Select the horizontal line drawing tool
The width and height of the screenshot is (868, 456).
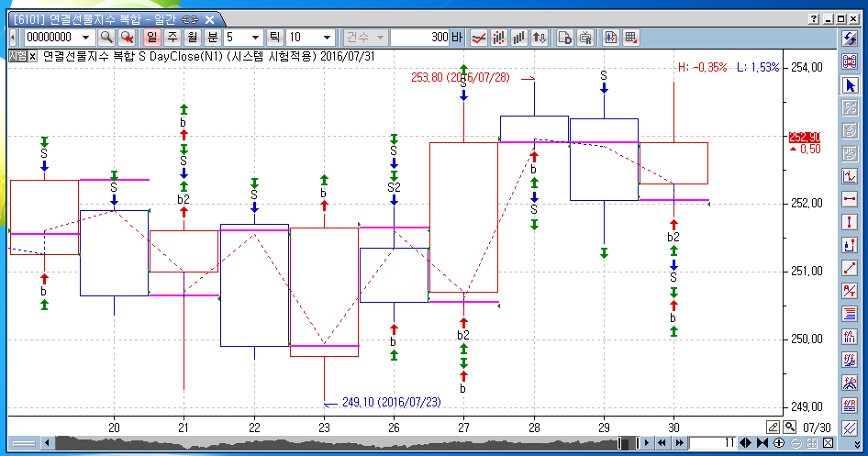click(850, 199)
